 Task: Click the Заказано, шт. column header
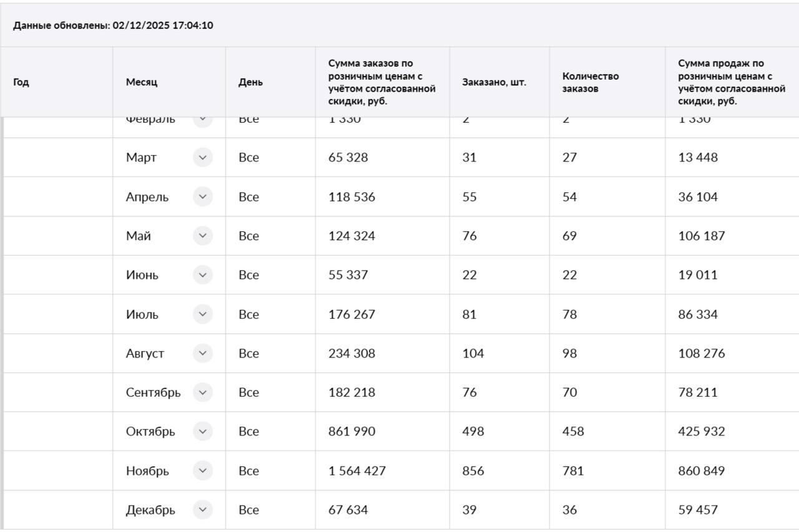(x=494, y=82)
